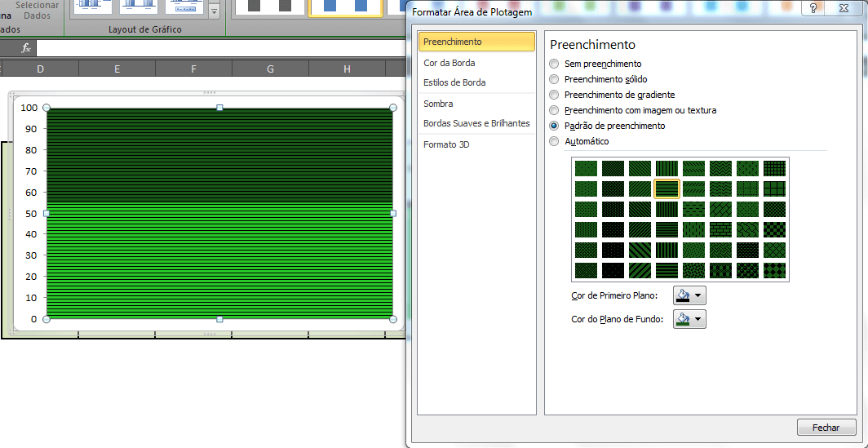Open the 'Cor da Borda' category

(449, 63)
